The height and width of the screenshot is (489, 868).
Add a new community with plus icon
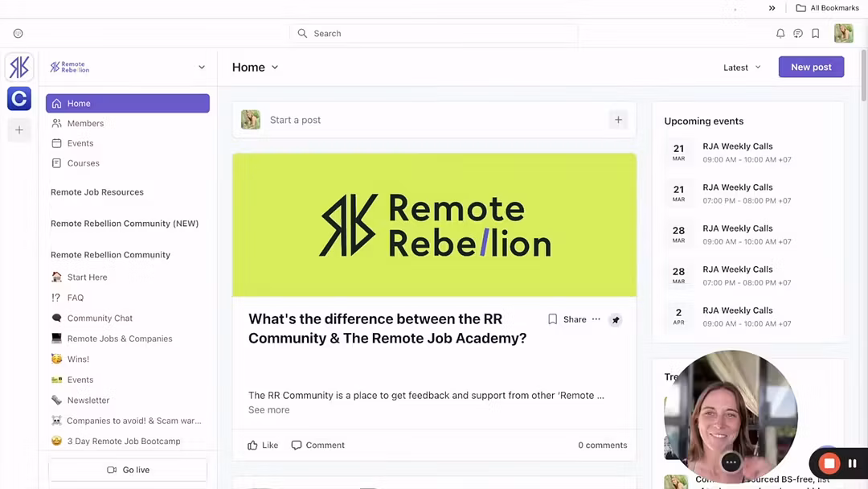click(19, 130)
